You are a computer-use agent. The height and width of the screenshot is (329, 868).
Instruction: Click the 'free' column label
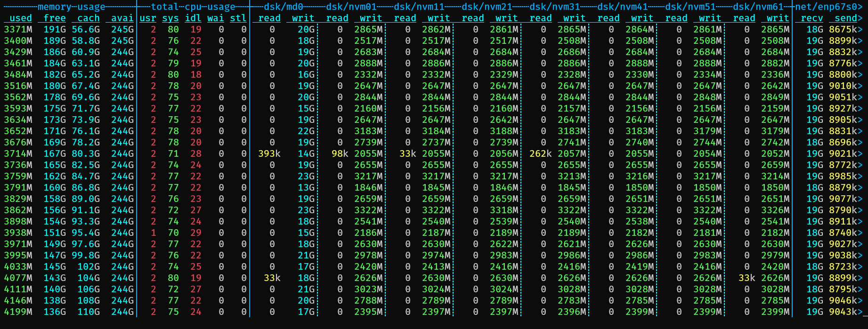(55, 18)
